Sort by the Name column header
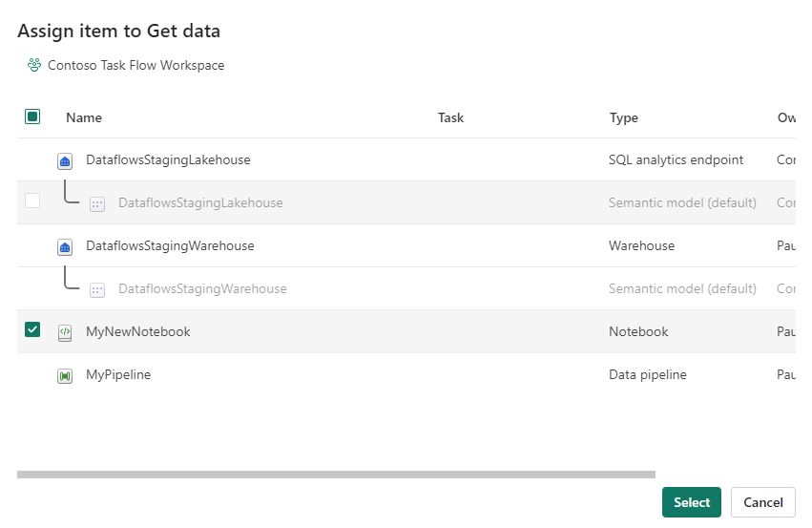 click(84, 117)
